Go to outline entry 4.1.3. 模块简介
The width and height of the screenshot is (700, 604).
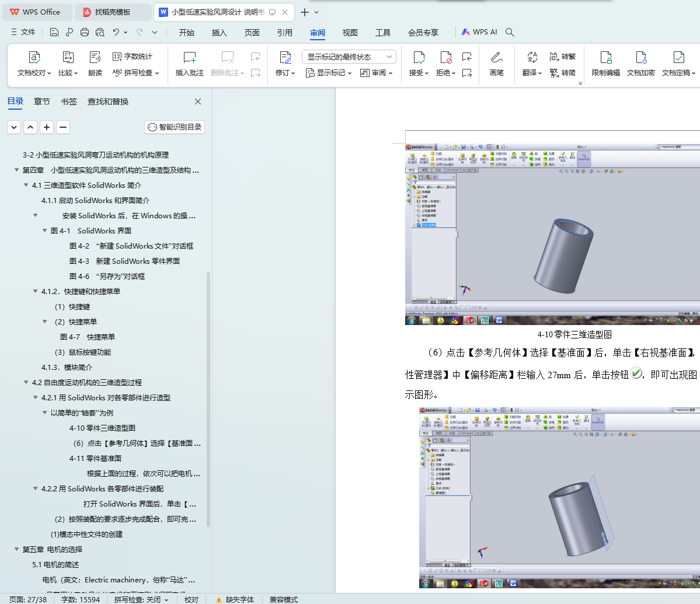[67, 367]
